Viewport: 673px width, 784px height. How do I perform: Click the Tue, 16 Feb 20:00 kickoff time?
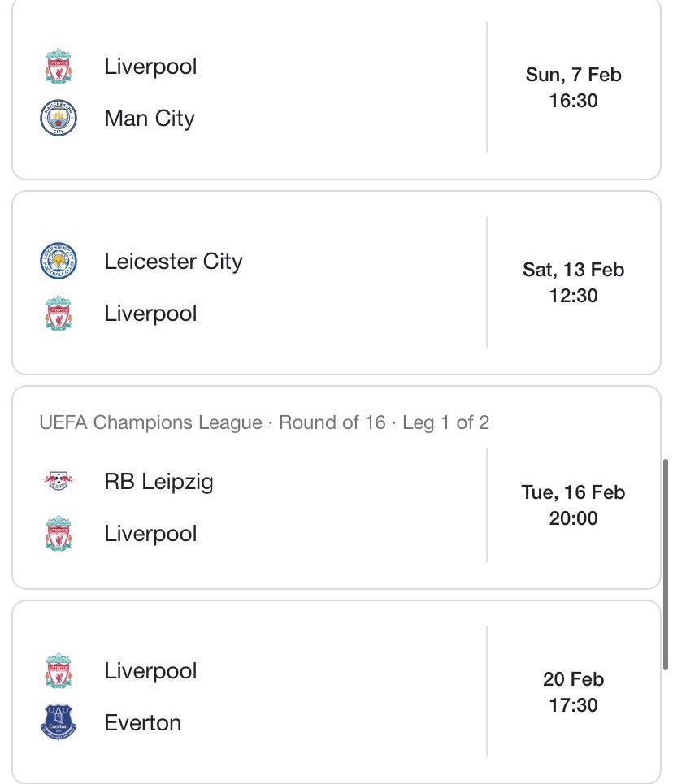click(x=573, y=505)
